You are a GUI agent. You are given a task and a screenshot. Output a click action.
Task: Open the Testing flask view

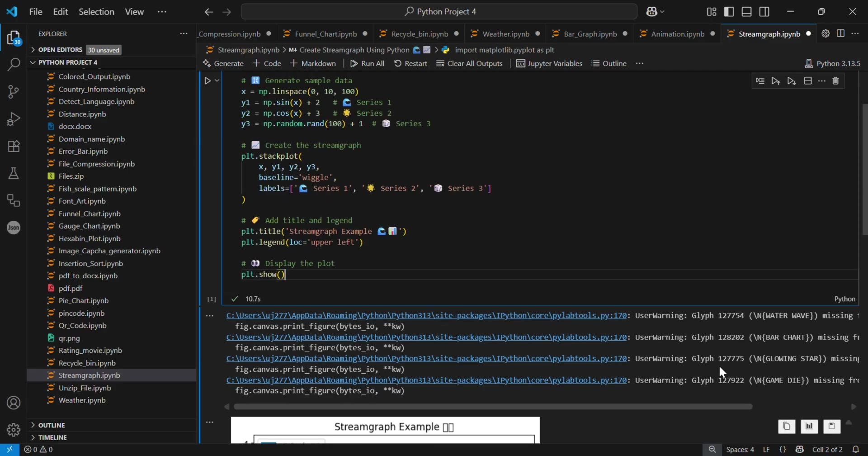14,173
